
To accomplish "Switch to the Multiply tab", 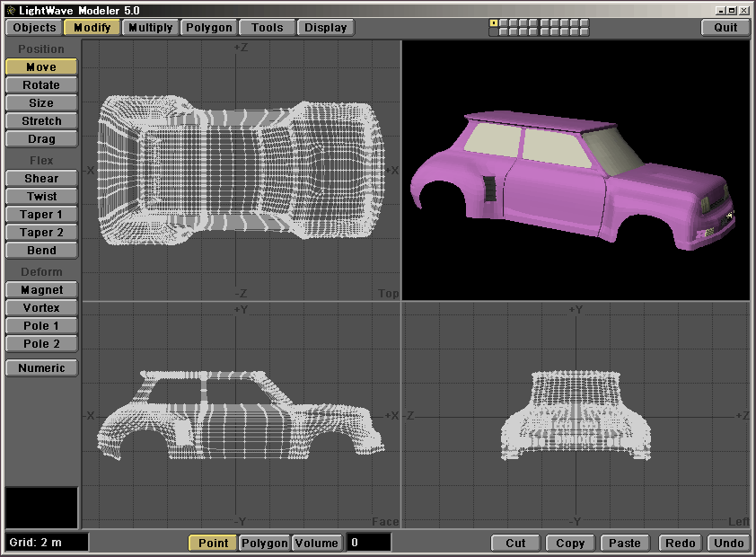I will click(x=150, y=27).
